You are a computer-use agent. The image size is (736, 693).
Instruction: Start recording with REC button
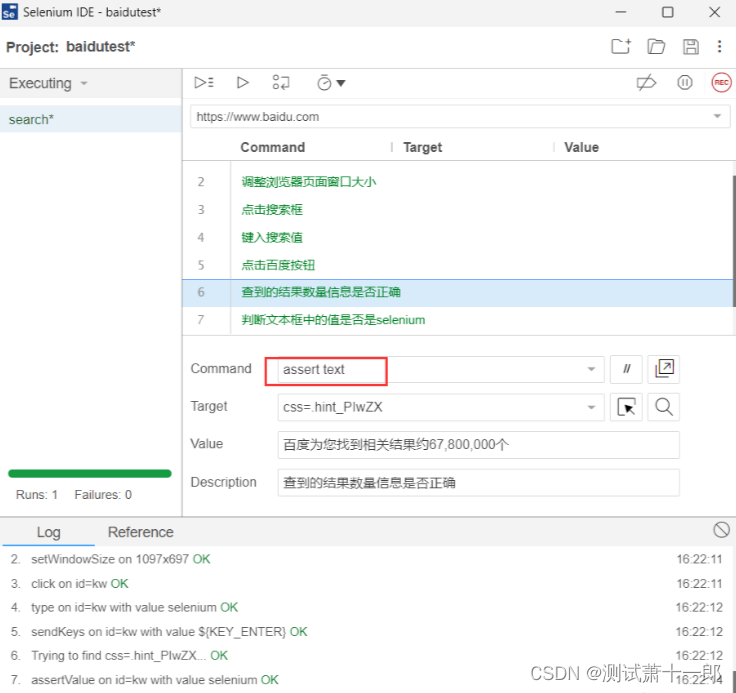[721, 83]
